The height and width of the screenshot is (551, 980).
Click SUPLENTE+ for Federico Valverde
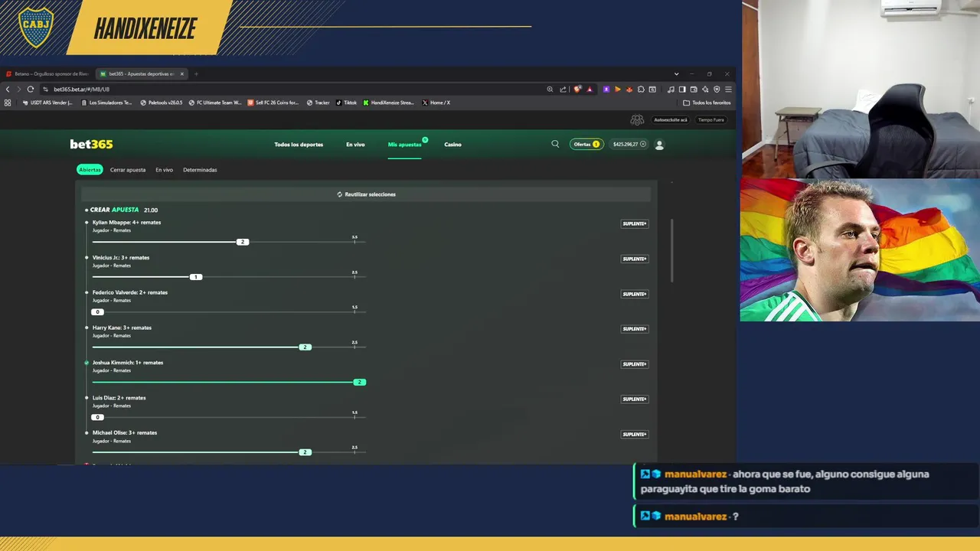(x=635, y=294)
